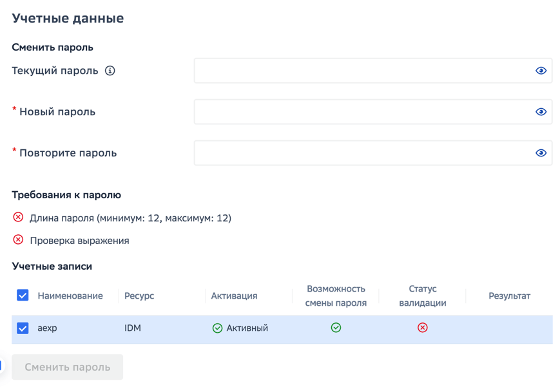Click into the Повторите пароль input field

coord(373,153)
